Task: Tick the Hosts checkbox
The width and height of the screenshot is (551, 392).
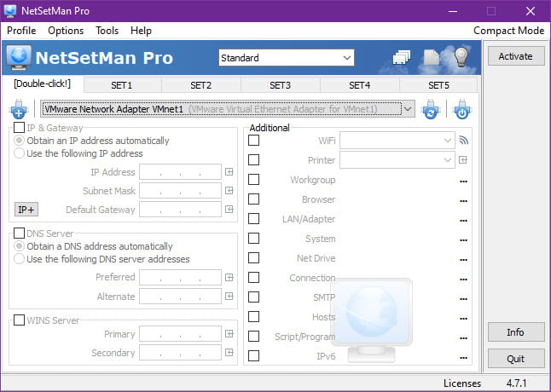Action: (x=253, y=316)
